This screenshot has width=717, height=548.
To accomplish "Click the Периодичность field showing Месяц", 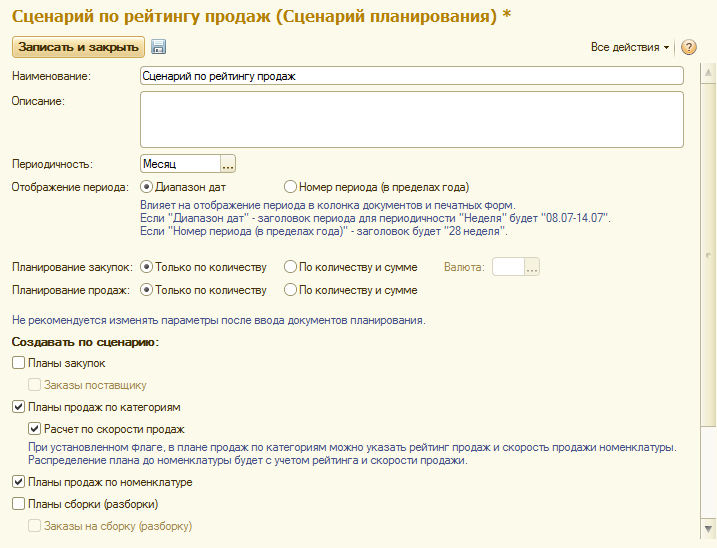I will (x=180, y=163).
